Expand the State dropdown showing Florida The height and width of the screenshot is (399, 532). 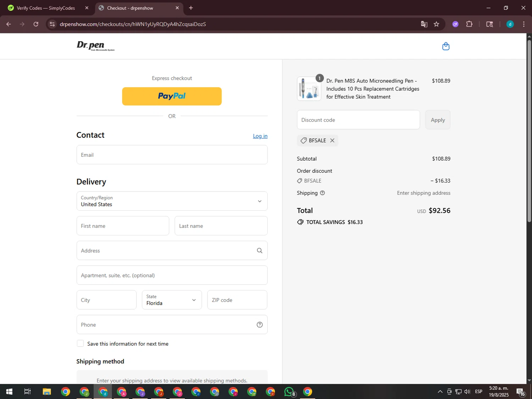coord(172,300)
